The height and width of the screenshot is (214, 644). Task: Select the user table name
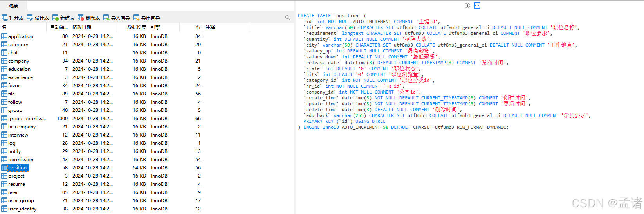13,192
